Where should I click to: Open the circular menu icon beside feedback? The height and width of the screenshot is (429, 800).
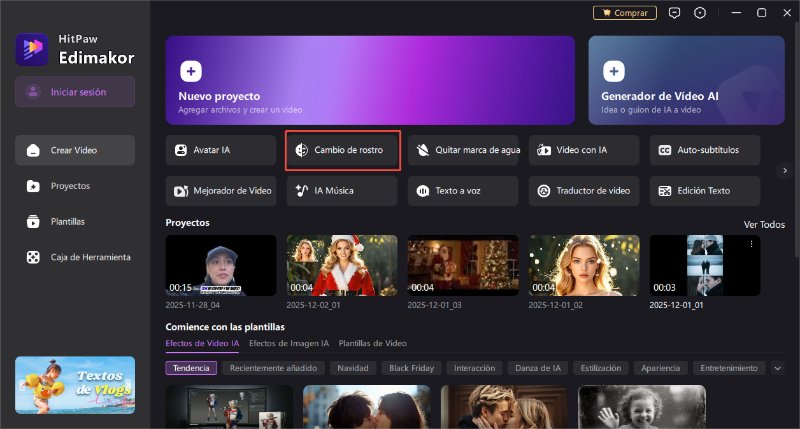[x=700, y=13]
